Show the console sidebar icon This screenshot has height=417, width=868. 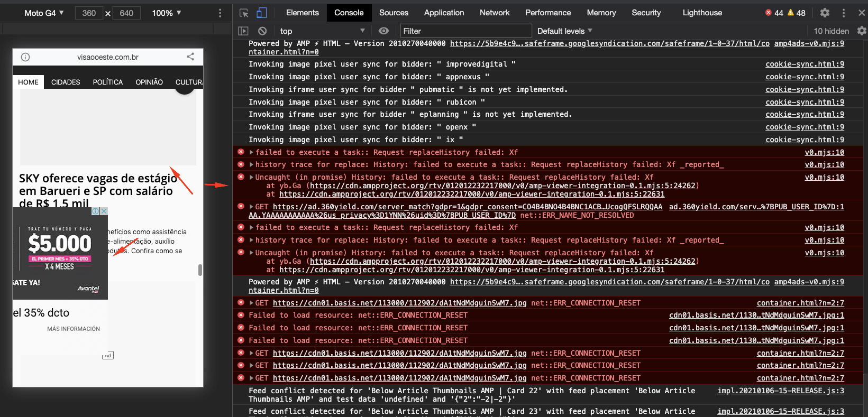[x=243, y=31]
